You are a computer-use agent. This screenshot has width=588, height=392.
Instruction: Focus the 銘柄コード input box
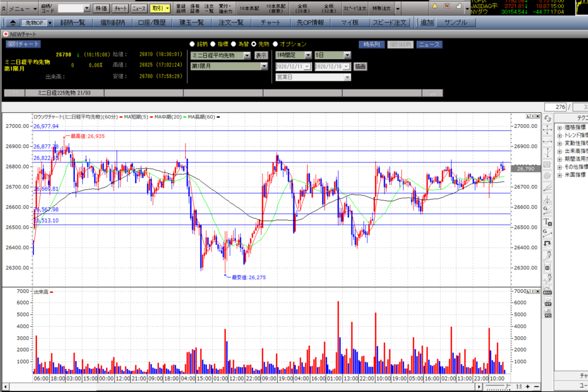pos(71,8)
